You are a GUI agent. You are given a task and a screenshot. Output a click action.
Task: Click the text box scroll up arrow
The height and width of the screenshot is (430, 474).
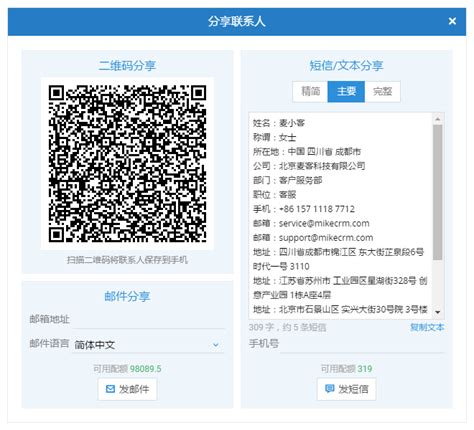pyautogui.click(x=438, y=119)
